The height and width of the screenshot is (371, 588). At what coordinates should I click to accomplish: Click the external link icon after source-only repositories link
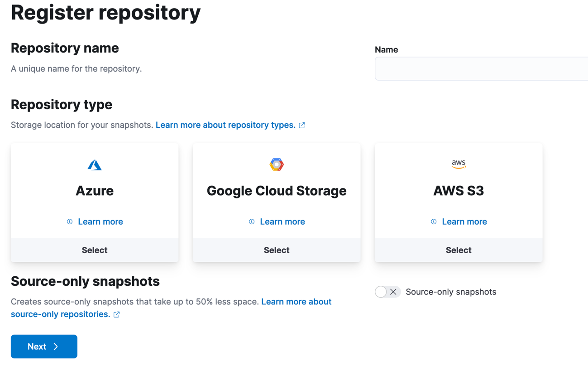(x=116, y=314)
